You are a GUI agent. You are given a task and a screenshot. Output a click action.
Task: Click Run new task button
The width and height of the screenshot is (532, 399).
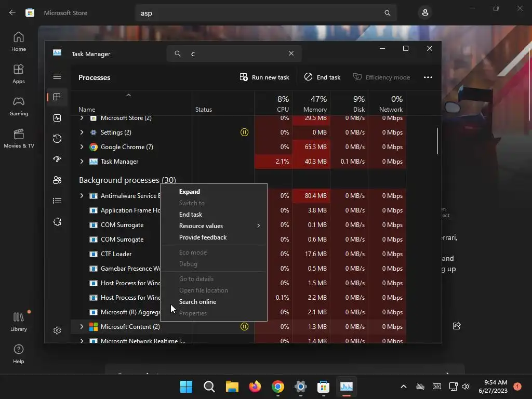pos(264,77)
